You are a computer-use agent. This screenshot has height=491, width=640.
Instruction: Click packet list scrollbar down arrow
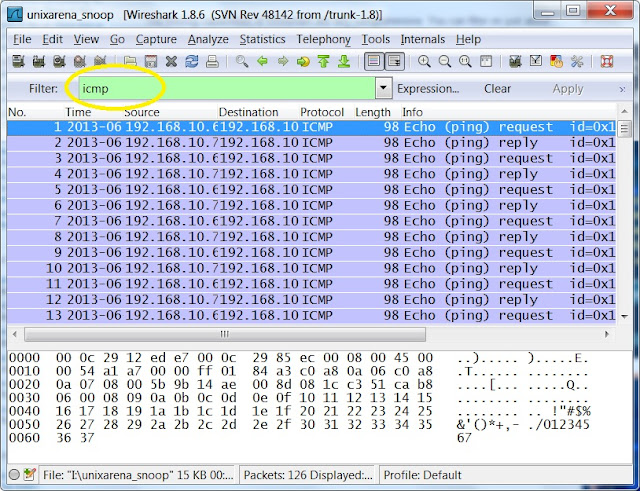[x=624, y=316]
